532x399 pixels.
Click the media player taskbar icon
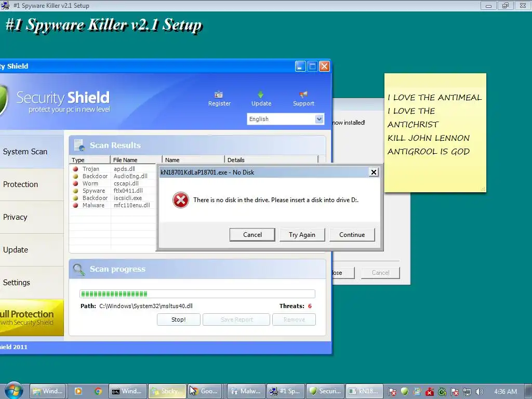click(x=78, y=391)
